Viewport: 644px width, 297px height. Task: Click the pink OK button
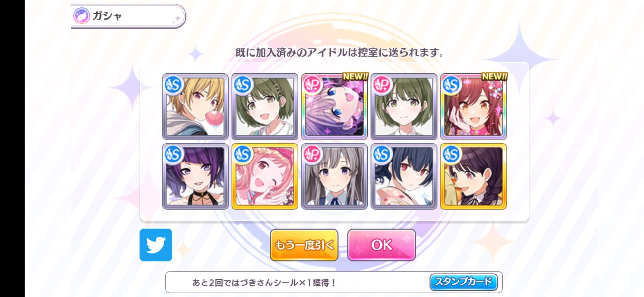coord(382,245)
